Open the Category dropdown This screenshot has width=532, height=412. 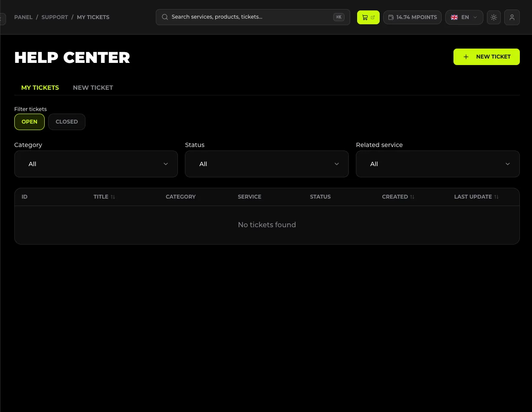pos(96,164)
